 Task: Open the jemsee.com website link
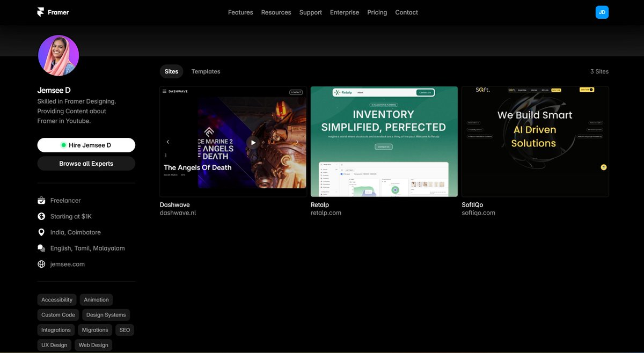point(68,264)
